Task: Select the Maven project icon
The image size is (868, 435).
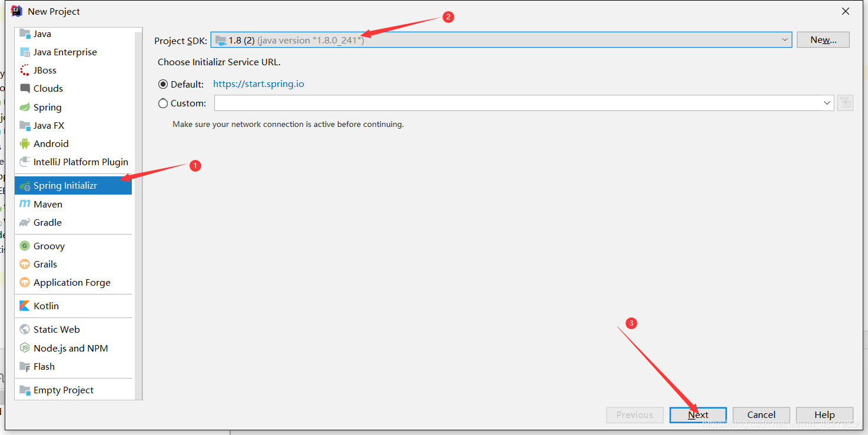Action: pyautogui.click(x=25, y=204)
